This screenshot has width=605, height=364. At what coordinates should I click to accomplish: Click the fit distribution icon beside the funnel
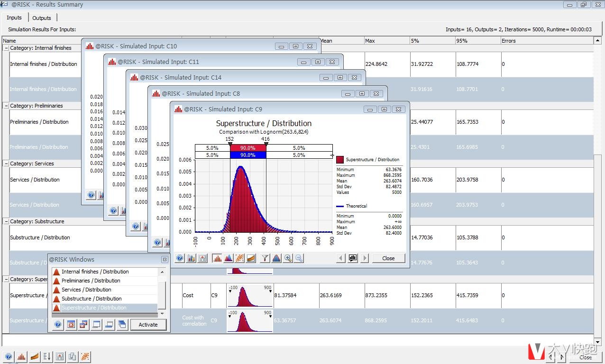pos(276,258)
